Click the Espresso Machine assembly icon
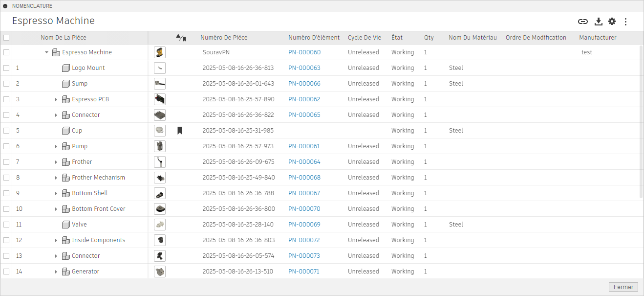 (x=56, y=52)
